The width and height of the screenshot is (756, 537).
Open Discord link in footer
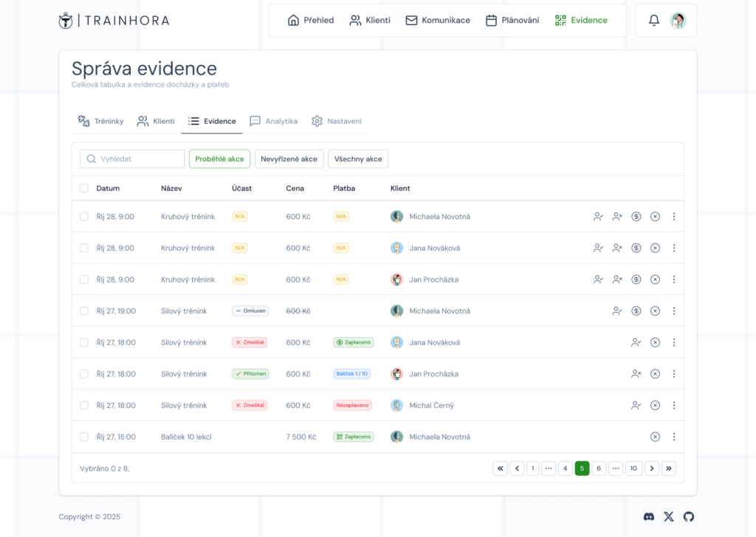point(649,517)
